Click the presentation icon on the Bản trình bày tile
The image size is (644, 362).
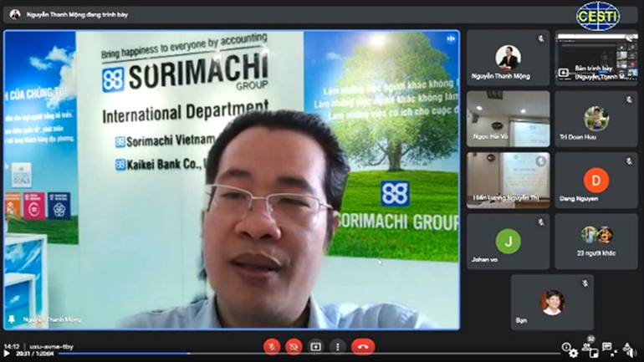click(564, 73)
